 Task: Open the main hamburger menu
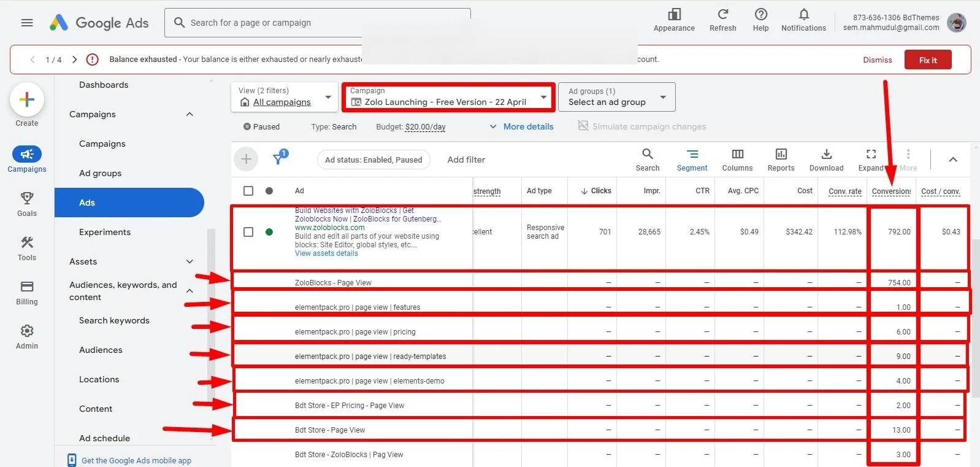[x=27, y=23]
